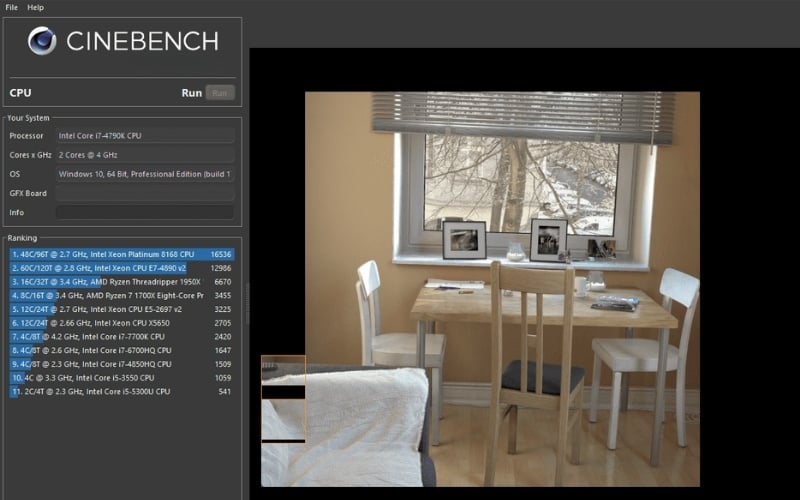Open the File menu

[11, 7]
